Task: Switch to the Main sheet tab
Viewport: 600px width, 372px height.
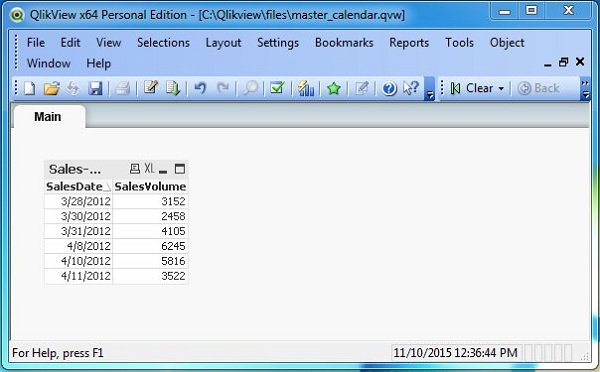Action: click(48, 117)
